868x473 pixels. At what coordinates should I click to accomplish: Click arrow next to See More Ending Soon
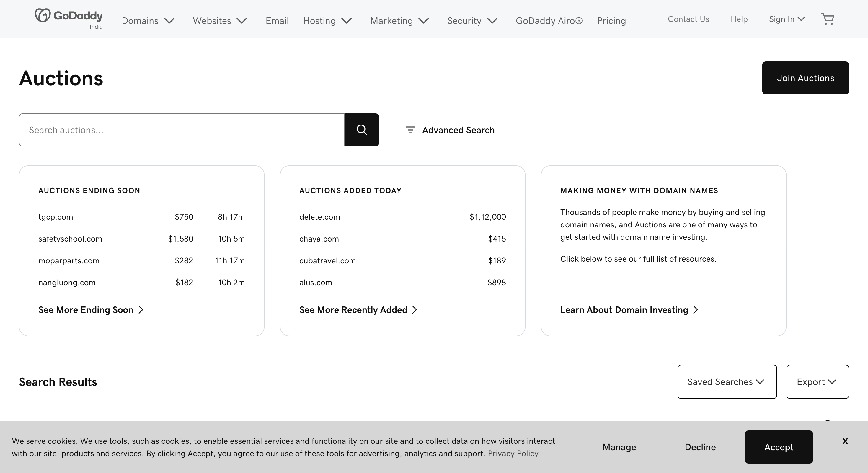[x=141, y=310]
